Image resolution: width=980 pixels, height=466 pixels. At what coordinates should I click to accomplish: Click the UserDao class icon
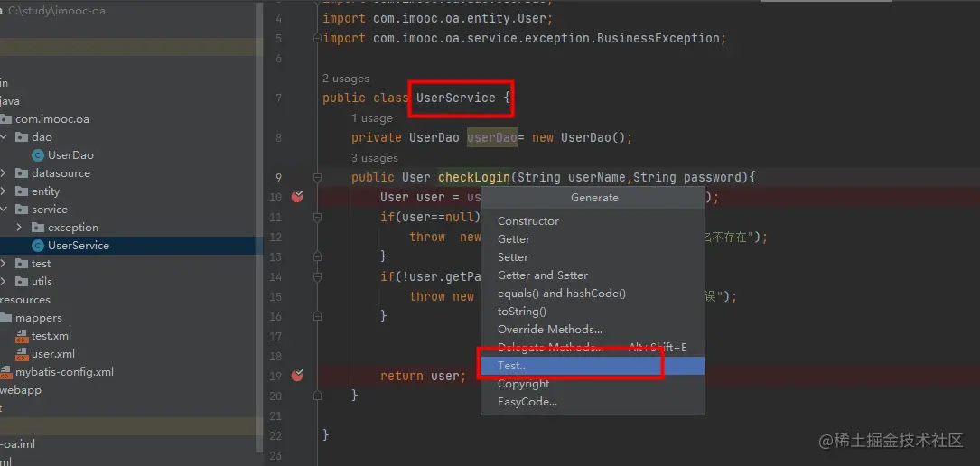pos(38,155)
